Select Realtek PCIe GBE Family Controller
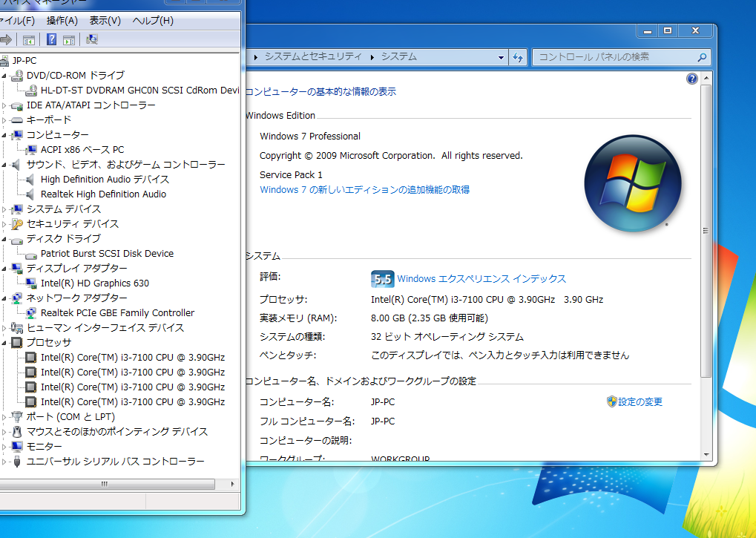Image resolution: width=756 pixels, height=538 pixels. coord(118,313)
